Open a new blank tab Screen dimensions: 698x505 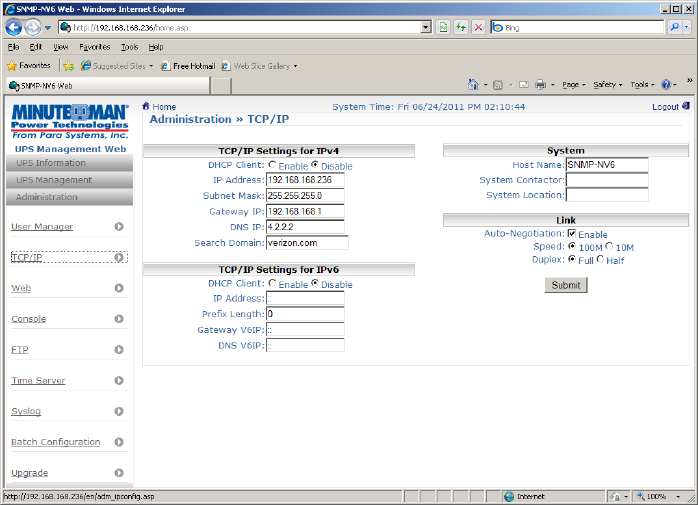pyautogui.click(x=221, y=86)
